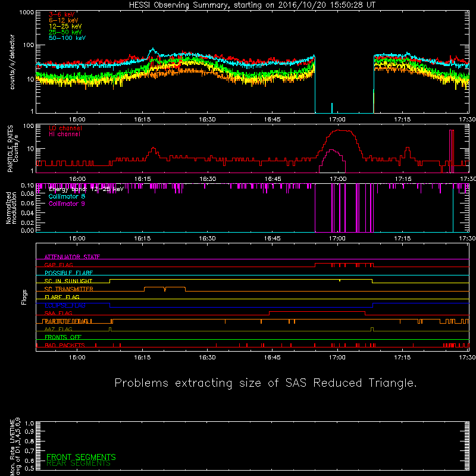Click the cyan spike in the data gap near 16:59
The width and height of the screenshot is (476, 476).
pos(332,108)
